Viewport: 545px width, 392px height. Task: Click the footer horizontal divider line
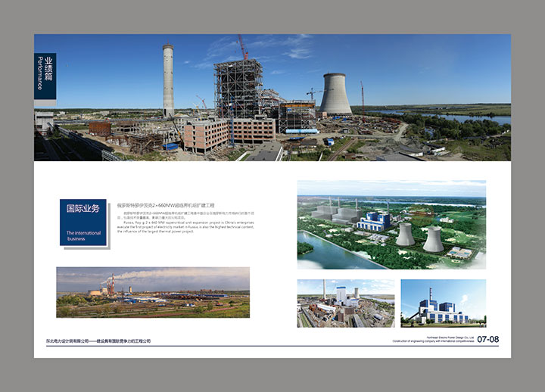pyautogui.click(x=272, y=346)
